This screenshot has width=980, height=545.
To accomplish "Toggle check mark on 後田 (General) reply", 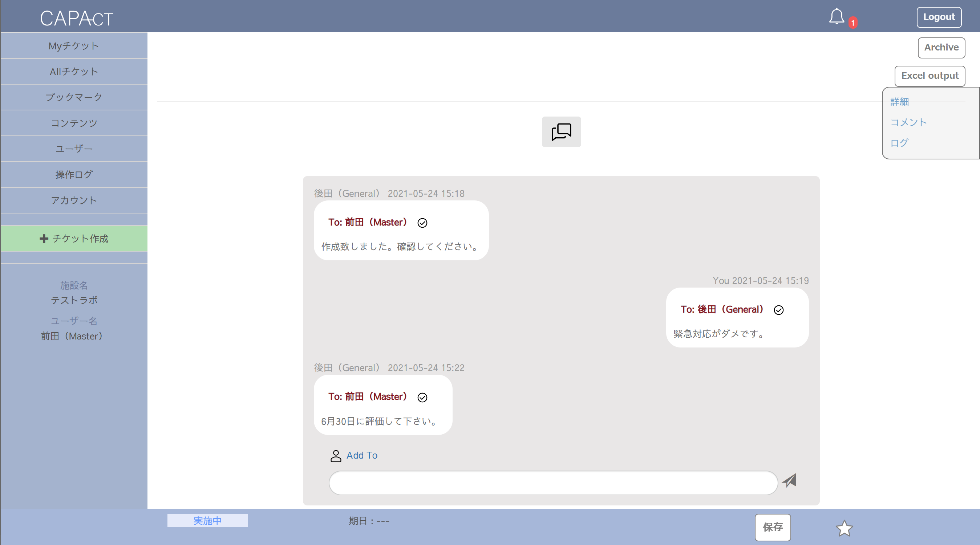I will coord(778,310).
